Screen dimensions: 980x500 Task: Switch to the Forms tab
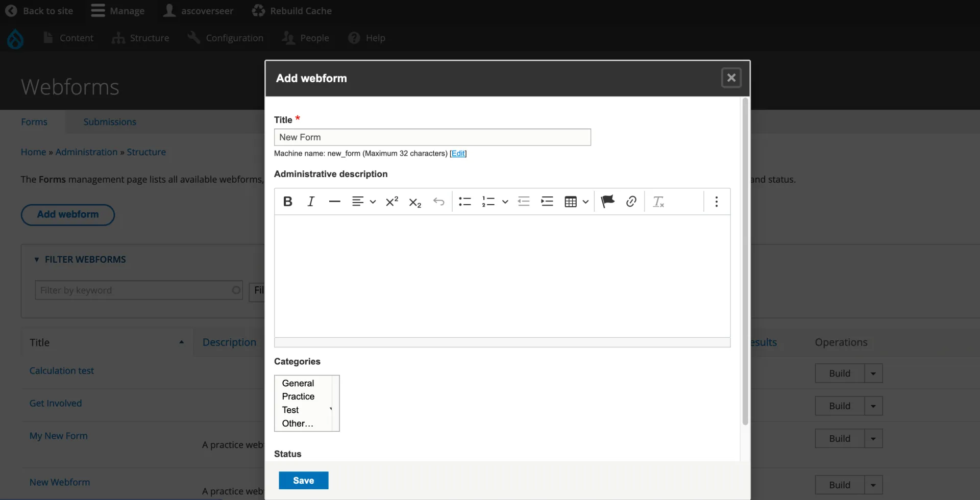[x=34, y=122]
